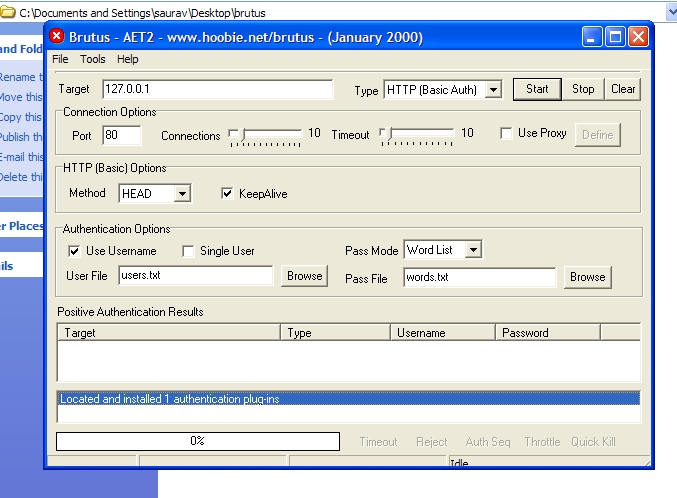The height and width of the screenshot is (498, 677).
Task: Click the Pass File text field
Action: point(480,277)
